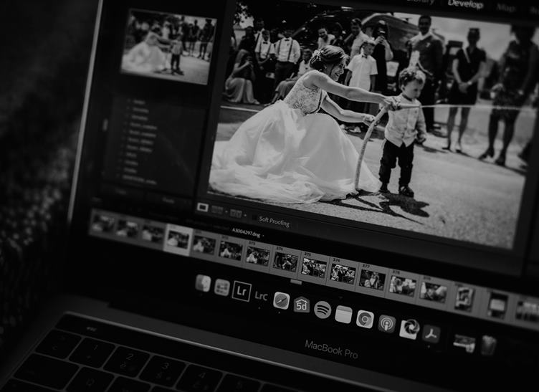Viewport: 539px width, 392px height.
Task: Open the Trash in the Dock
Action: pyautogui.click(x=488, y=345)
